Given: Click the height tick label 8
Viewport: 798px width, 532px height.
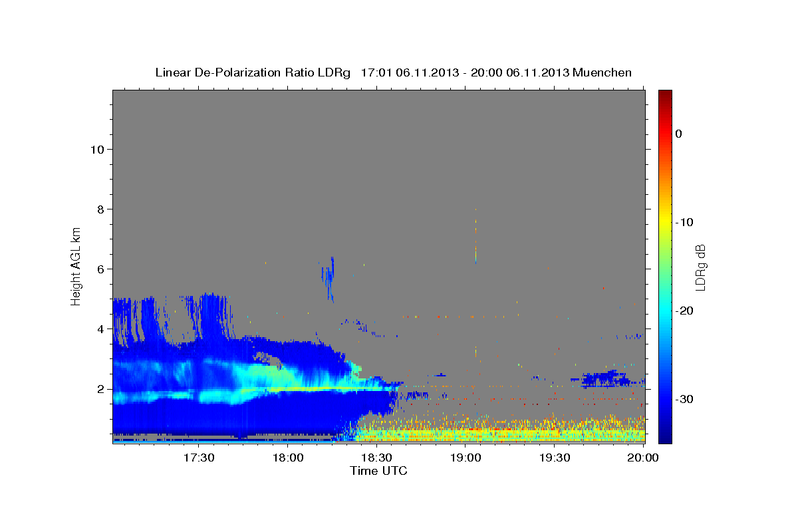Looking at the screenshot, I should tap(100, 209).
